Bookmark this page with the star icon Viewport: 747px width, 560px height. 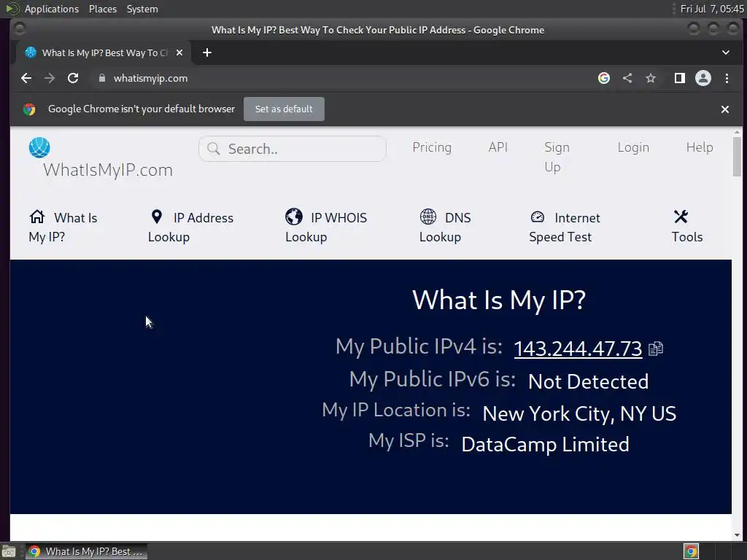tap(651, 78)
